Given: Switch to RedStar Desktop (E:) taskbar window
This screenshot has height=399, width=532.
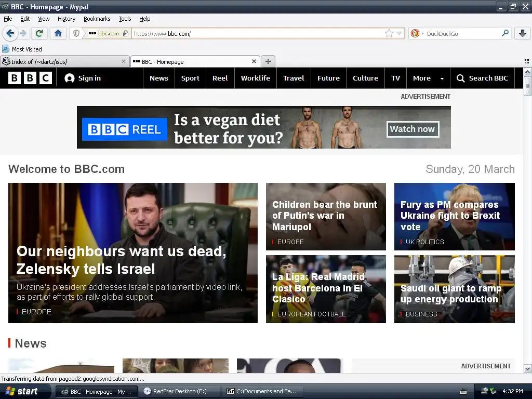Looking at the screenshot, I should [180, 391].
